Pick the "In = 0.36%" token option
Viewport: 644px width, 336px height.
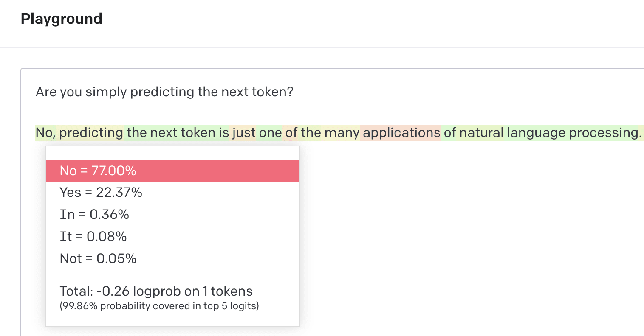click(x=94, y=215)
